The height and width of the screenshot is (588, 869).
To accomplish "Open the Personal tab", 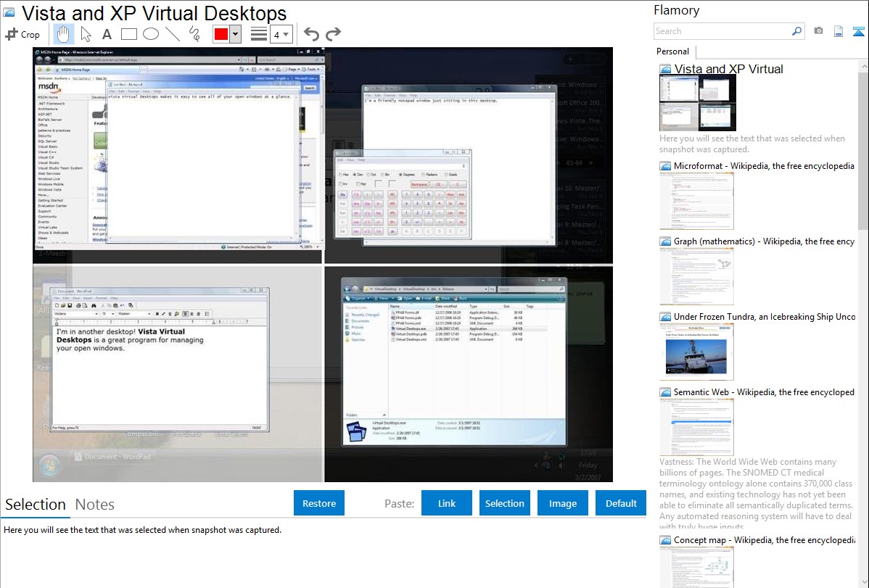I will [672, 51].
